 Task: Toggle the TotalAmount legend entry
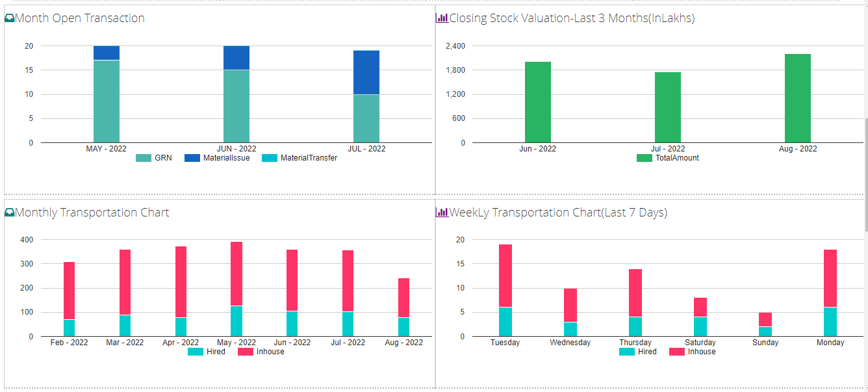[x=668, y=158]
